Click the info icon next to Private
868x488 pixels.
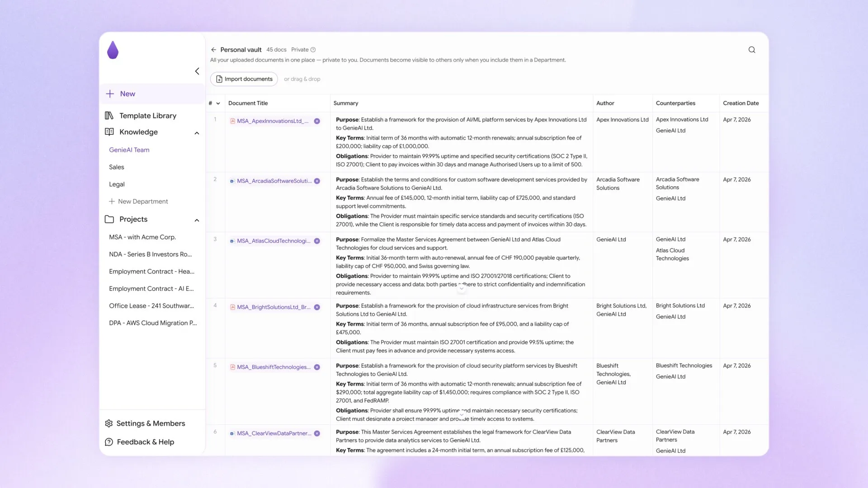[313, 50]
